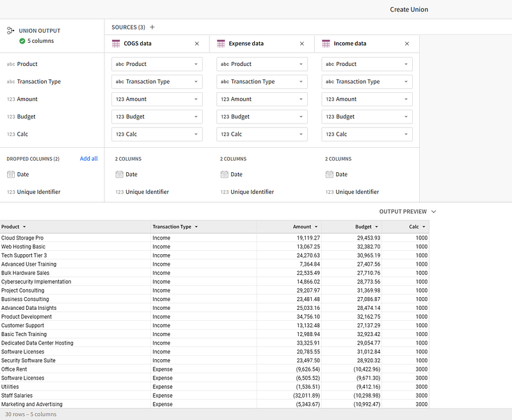The width and height of the screenshot is (512, 420).
Task: Add all dropped columns
Action: [89, 159]
